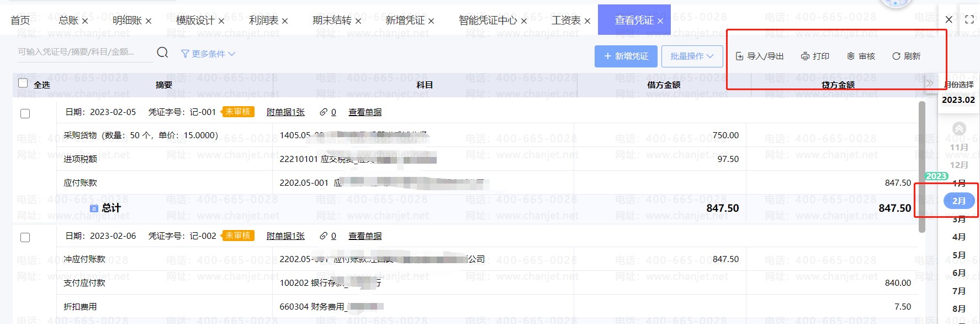This screenshot has width=980, height=324.
Task: Click the 审核 audit icon
Action: [x=851, y=56]
